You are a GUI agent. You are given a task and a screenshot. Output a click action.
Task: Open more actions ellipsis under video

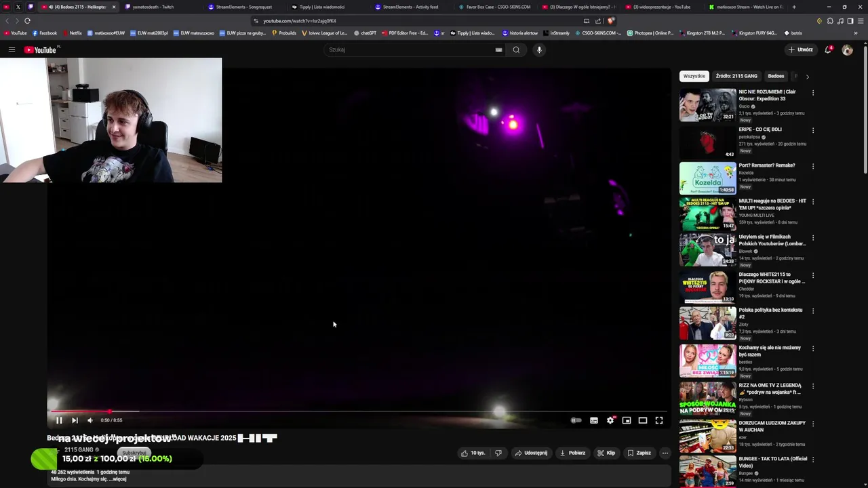pyautogui.click(x=665, y=453)
